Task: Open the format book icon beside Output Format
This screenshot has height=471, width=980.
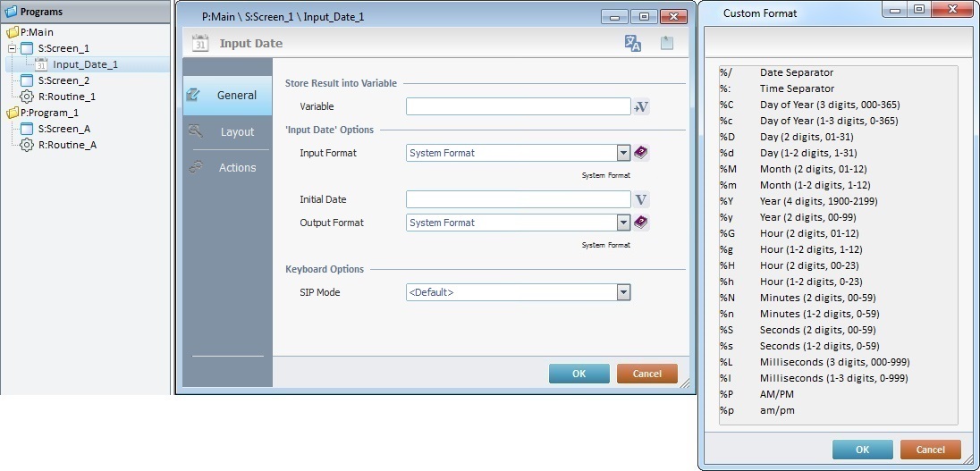Action: pyautogui.click(x=640, y=223)
